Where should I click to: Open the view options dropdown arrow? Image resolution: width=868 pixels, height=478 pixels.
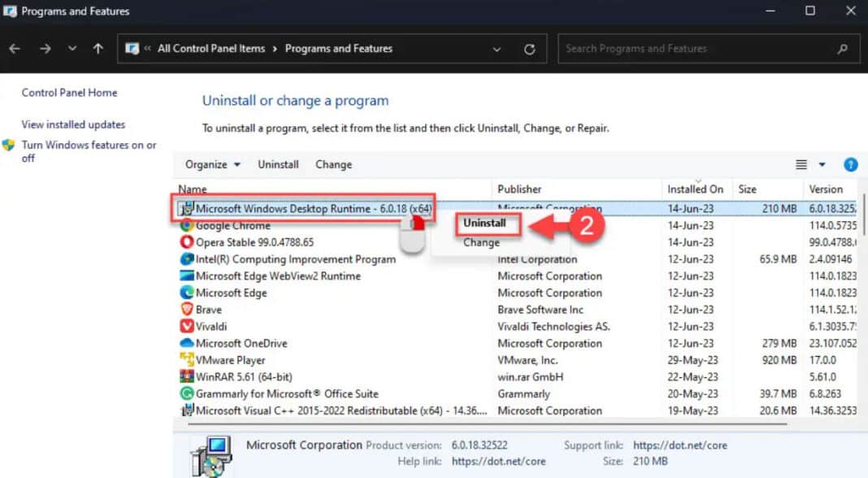(x=821, y=164)
